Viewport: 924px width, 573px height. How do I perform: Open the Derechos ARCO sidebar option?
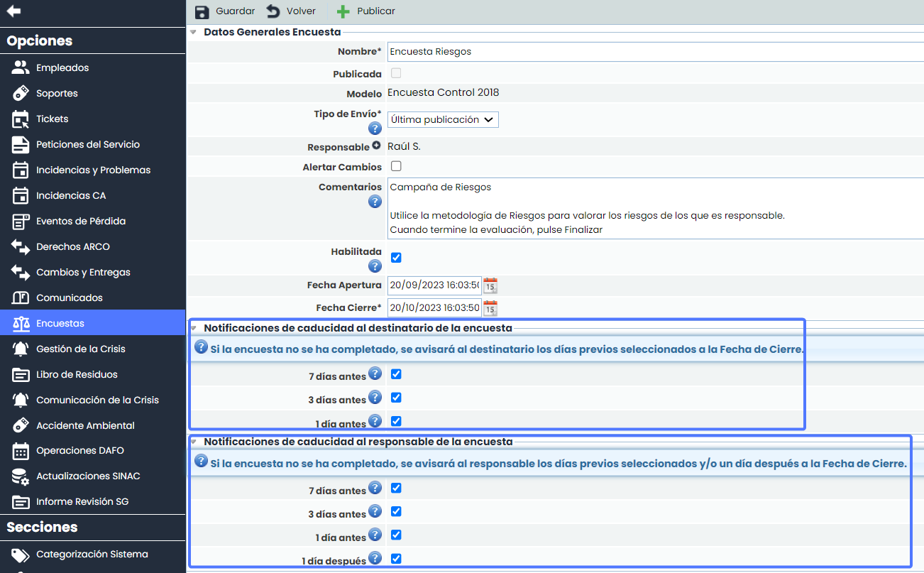pyautogui.click(x=73, y=246)
